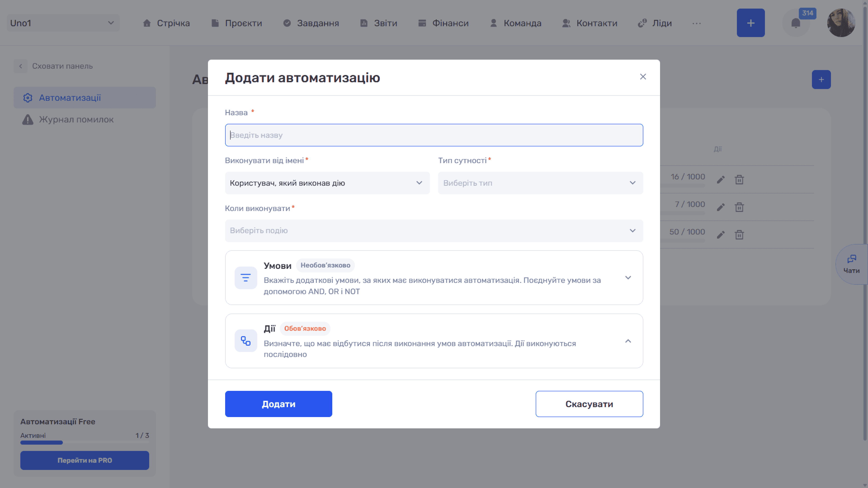Click the Скасувати button
Screen dimensions: 868x488
[589, 404]
